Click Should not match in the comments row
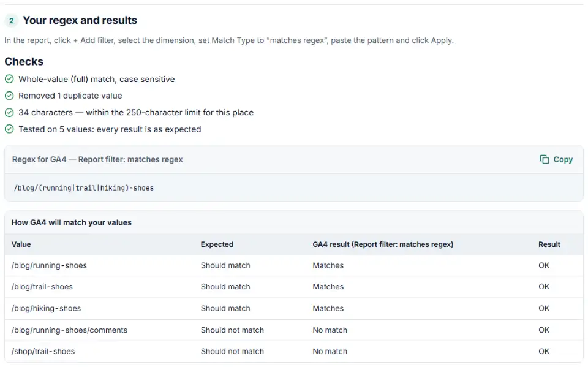Viewport: 588px width, 367px height. (232, 330)
